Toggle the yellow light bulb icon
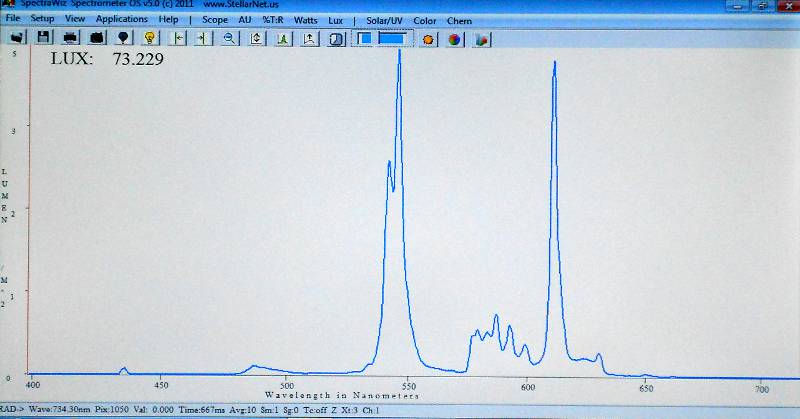 point(150,38)
